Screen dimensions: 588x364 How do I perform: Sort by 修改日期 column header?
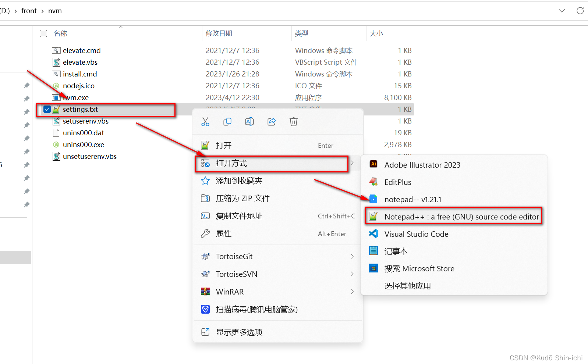click(219, 33)
